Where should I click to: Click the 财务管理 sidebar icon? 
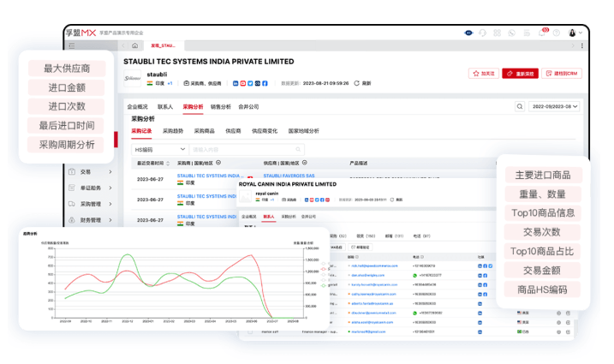coord(73,220)
